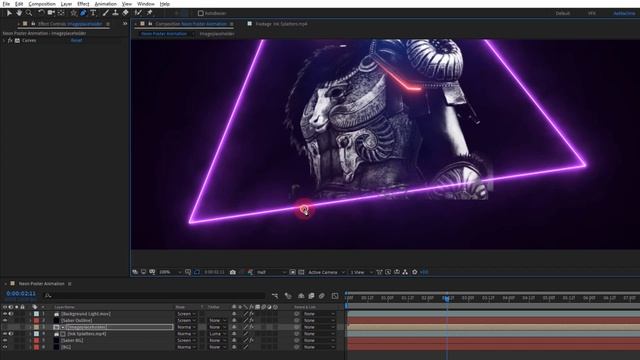Open the File menu
640x360 pixels.
click(6, 4)
